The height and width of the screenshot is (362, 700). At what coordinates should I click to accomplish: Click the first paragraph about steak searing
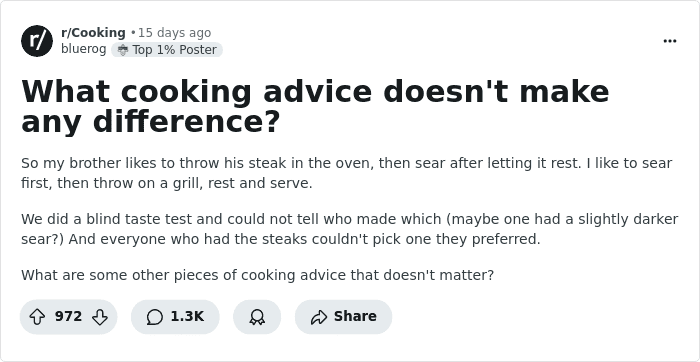point(346,173)
